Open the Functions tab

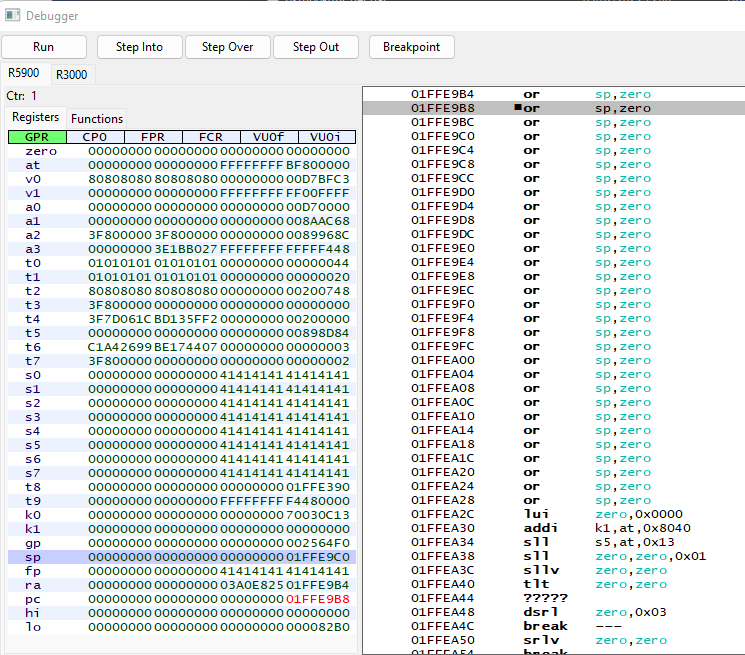97,118
